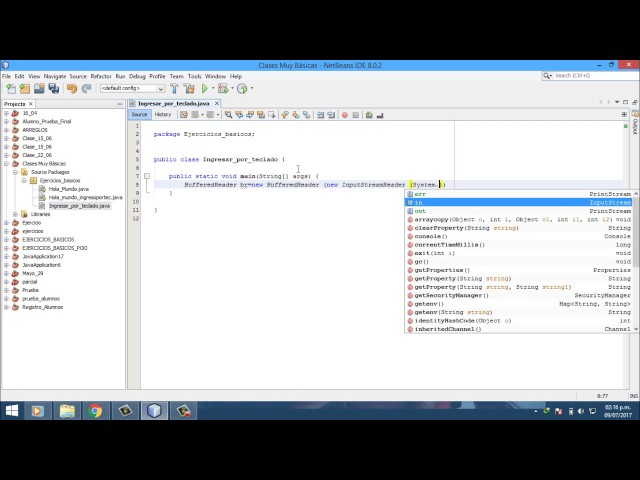
Task: Select Ingresar_por_teclado.java editor tab
Action: click(173, 104)
